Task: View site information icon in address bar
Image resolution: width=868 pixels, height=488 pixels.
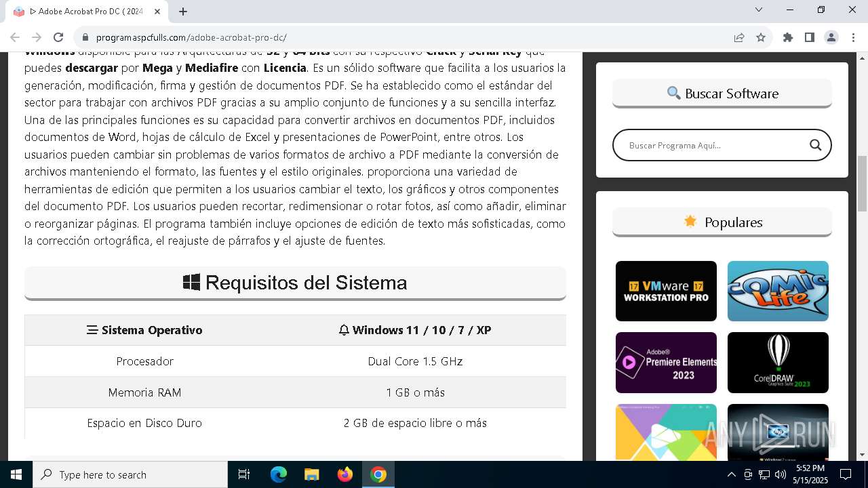Action: 85,38
